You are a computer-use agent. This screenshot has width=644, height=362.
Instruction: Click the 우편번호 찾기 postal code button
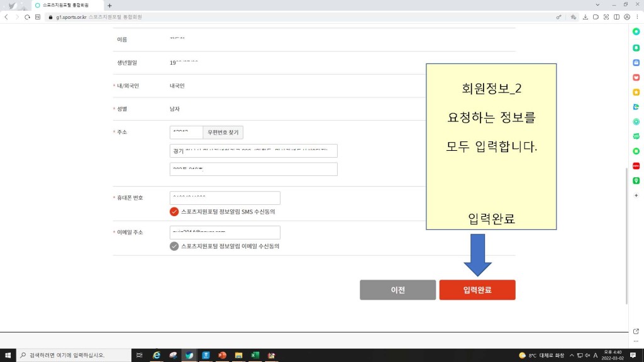tap(223, 133)
